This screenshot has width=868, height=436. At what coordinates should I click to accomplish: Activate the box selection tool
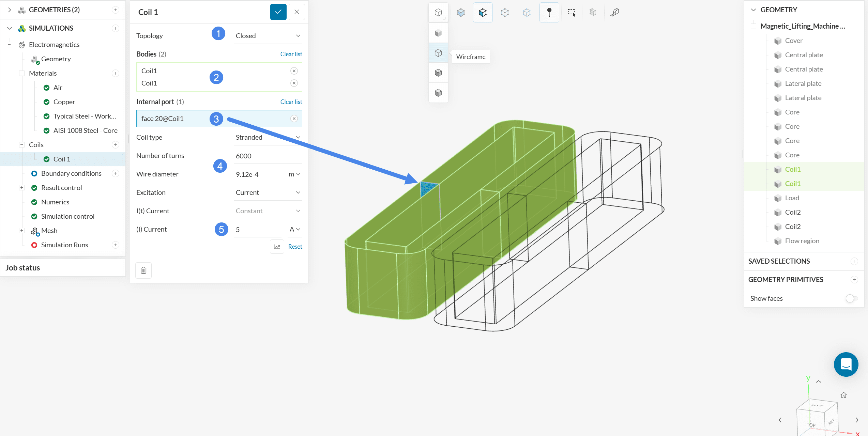pyautogui.click(x=572, y=13)
